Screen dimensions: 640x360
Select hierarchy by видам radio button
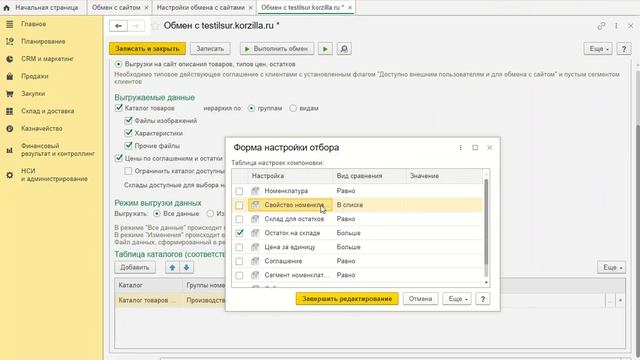(x=293, y=108)
